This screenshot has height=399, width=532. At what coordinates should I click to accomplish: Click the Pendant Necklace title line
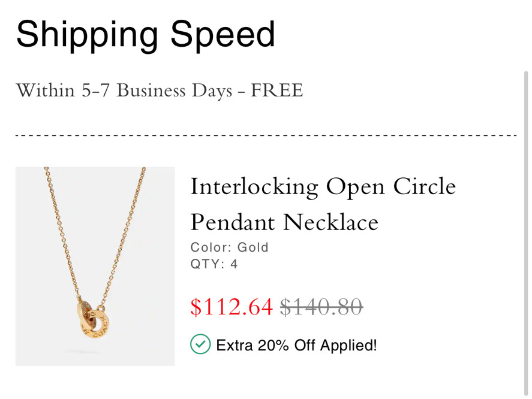click(284, 222)
